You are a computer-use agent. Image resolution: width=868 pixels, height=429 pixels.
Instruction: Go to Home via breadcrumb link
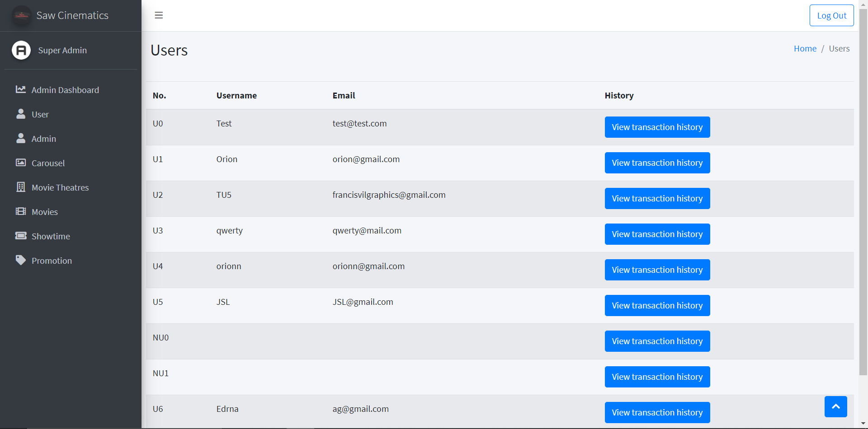pyautogui.click(x=805, y=49)
